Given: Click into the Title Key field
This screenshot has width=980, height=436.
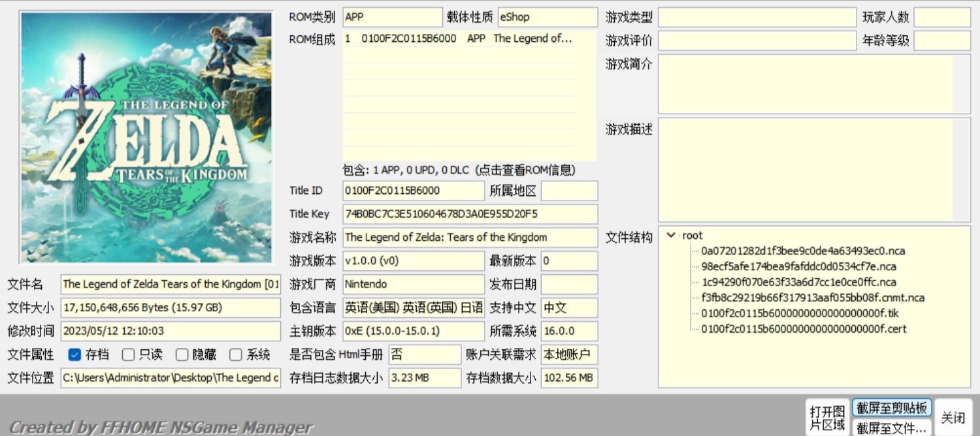Looking at the screenshot, I should (x=470, y=214).
